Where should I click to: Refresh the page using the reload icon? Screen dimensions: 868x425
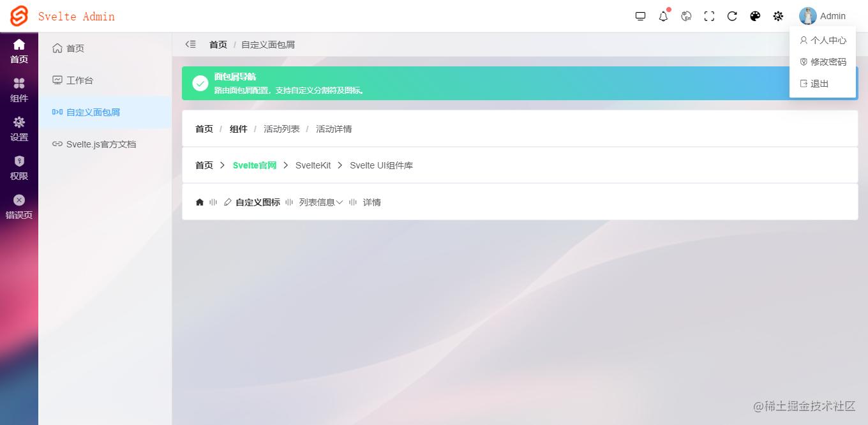pyautogui.click(x=732, y=16)
